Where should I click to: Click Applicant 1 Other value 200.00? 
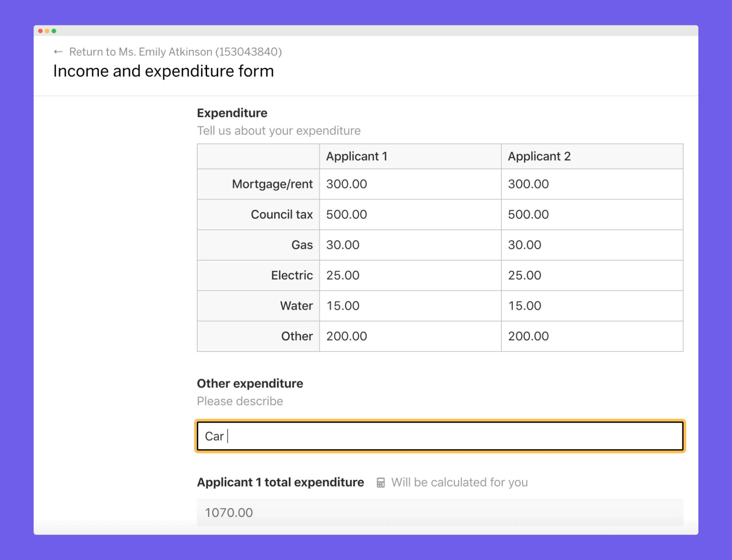click(346, 336)
